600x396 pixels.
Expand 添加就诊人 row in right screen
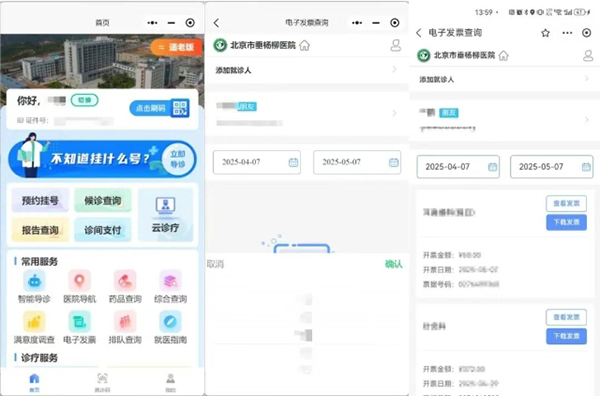pyautogui.click(x=505, y=79)
